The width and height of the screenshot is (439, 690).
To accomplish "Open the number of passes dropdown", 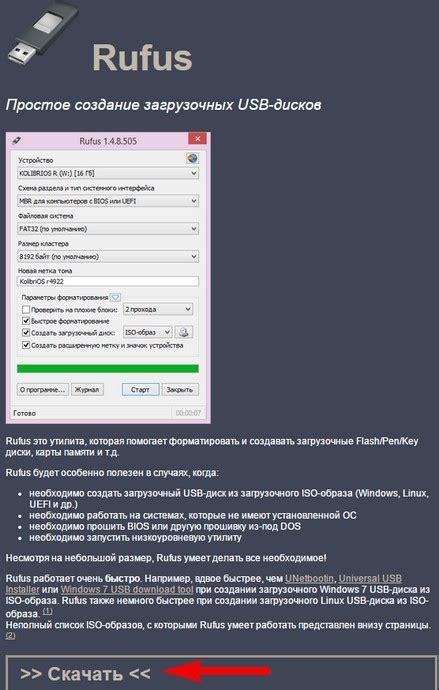I will click(x=158, y=309).
